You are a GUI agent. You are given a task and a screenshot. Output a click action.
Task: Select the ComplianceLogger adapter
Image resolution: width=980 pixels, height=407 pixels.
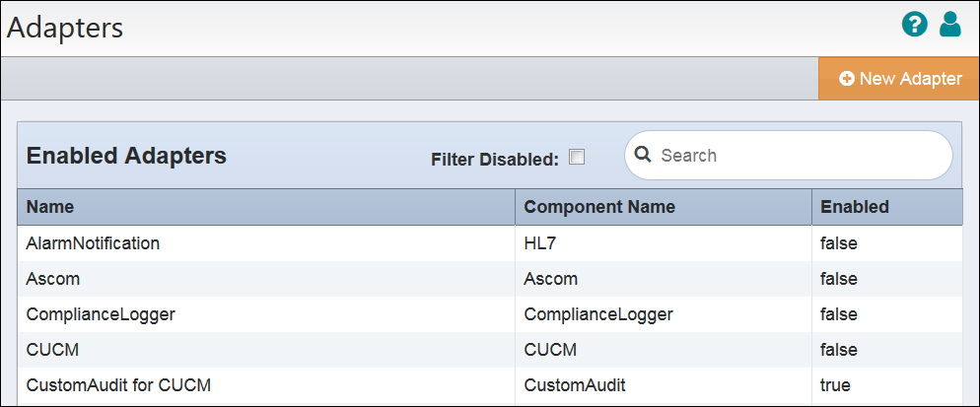click(100, 314)
